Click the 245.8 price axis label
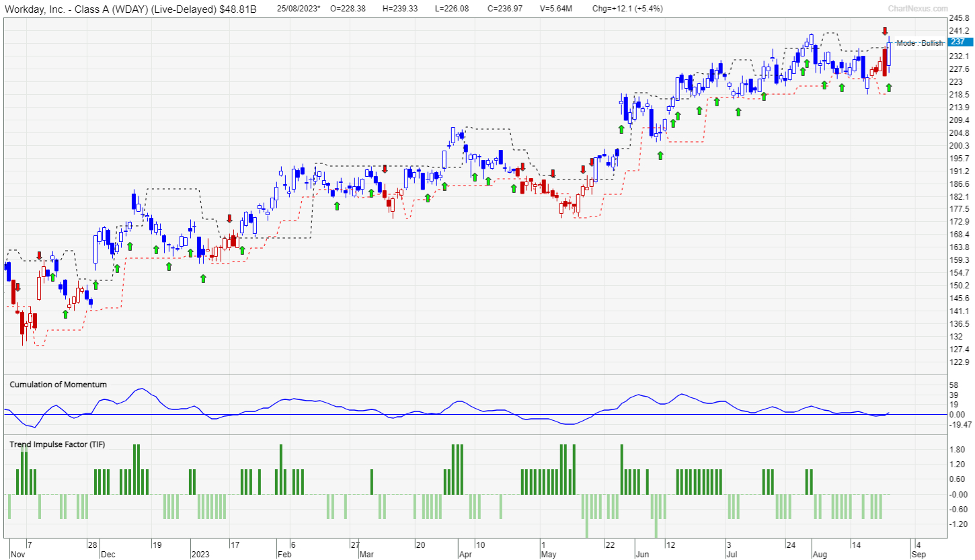 (958, 18)
